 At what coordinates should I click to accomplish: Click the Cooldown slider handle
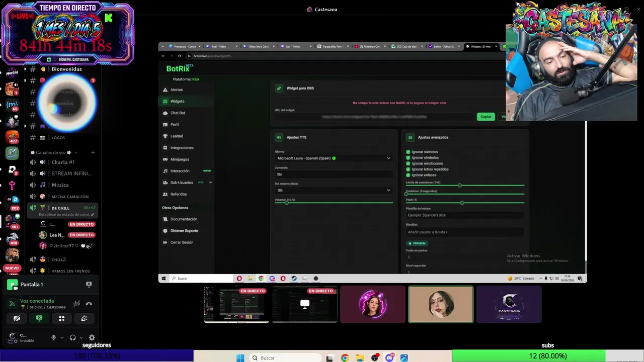pyautogui.click(x=407, y=194)
